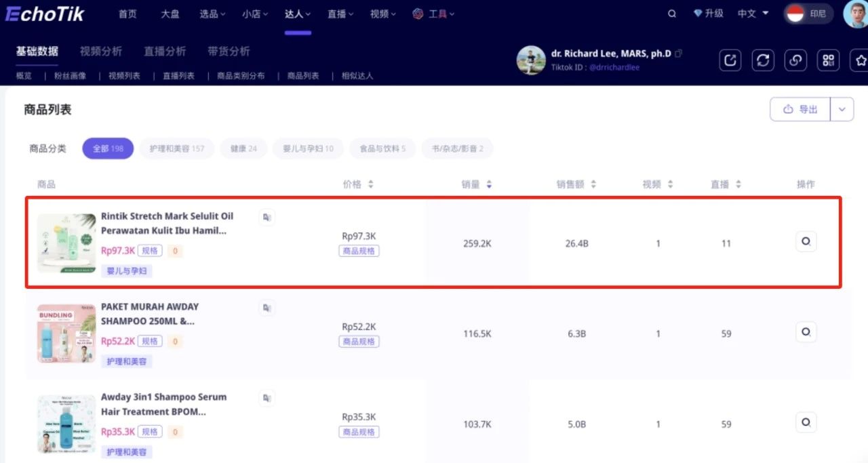Image resolution: width=868 pixels, height=463 pixels.
Task: Open the QR code icon button
Action: (x=828, y=60)
